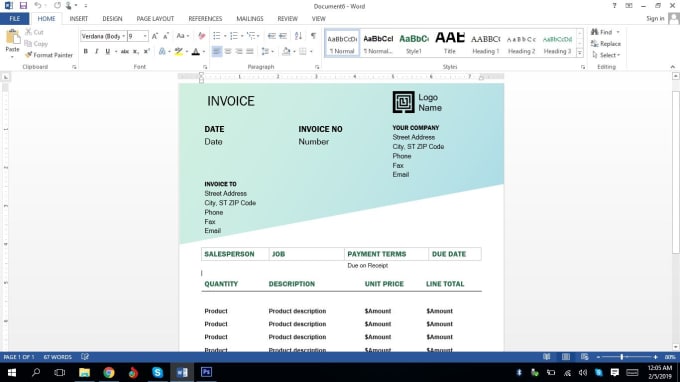Open Skype from the taskbar

[157, 372]
